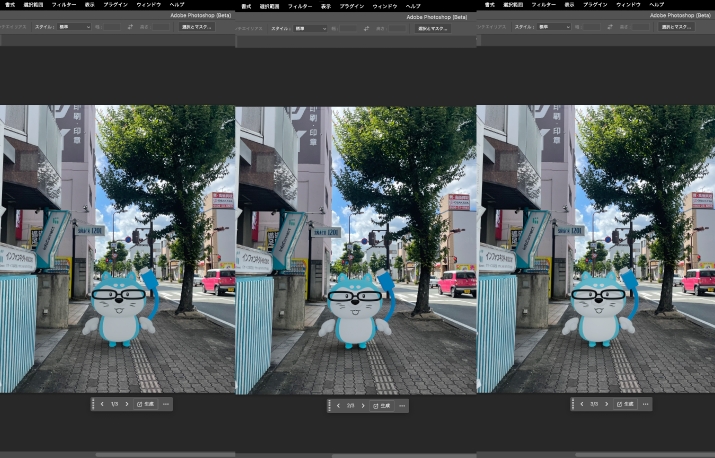
Task: Open 表示 menu in 1/3 variation window
Action: click(89, 5)
